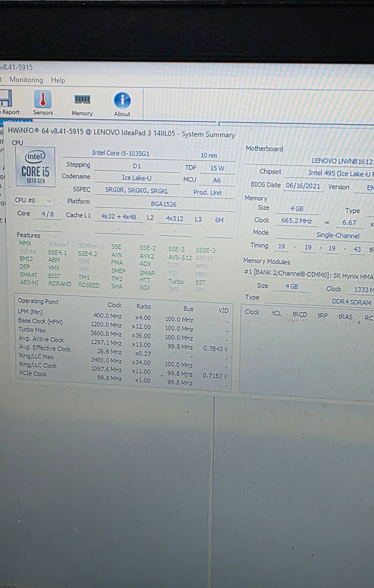
Task: Select the Ice Lake-U codename value
Action: pos(137,178)
